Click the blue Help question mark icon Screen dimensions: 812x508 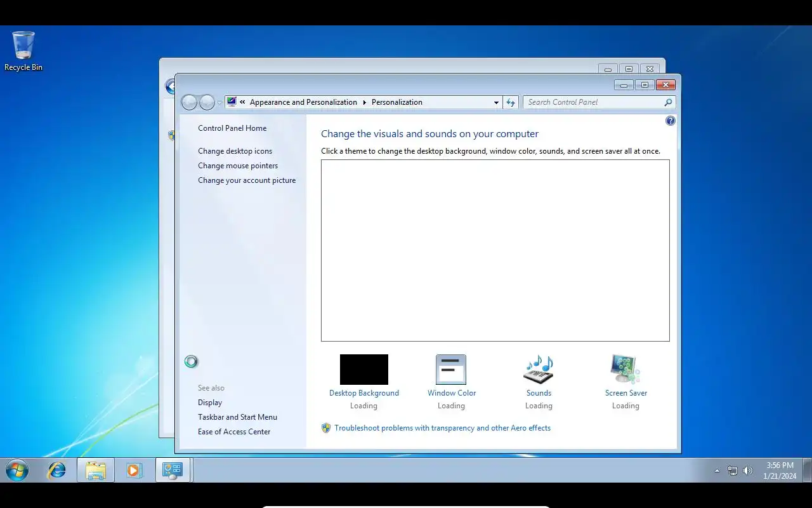click(x=671, y=121)
